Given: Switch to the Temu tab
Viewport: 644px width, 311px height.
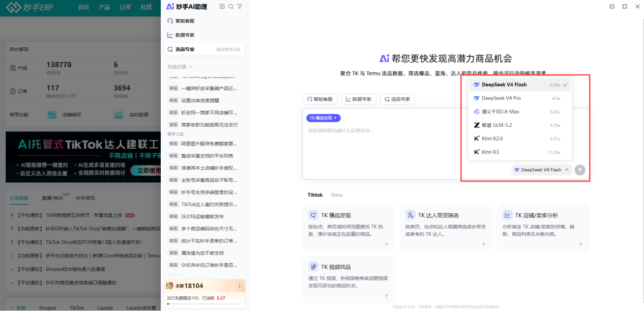Looking at the screenshot, I should (x=337, y=195).
